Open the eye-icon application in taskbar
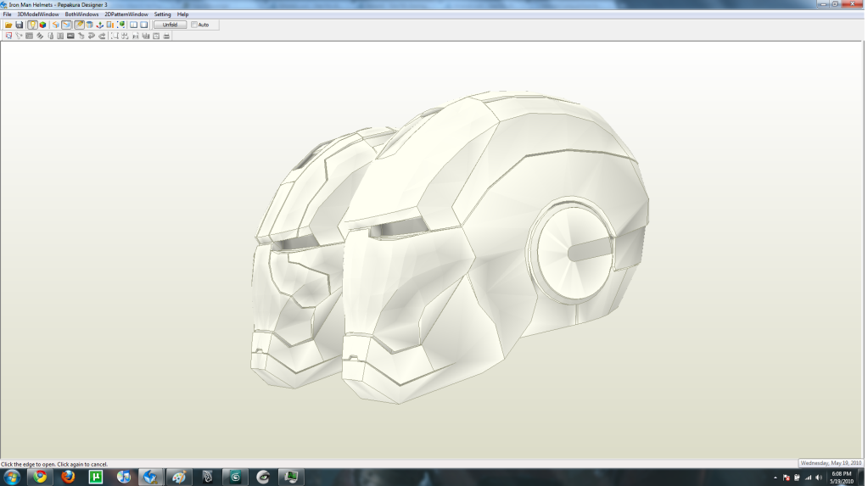 click(263, 477)
